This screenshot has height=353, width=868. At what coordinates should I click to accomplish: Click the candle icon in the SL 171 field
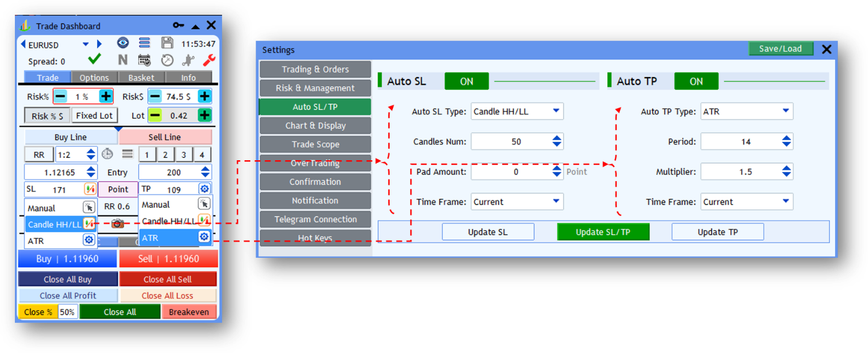(90, 189)
